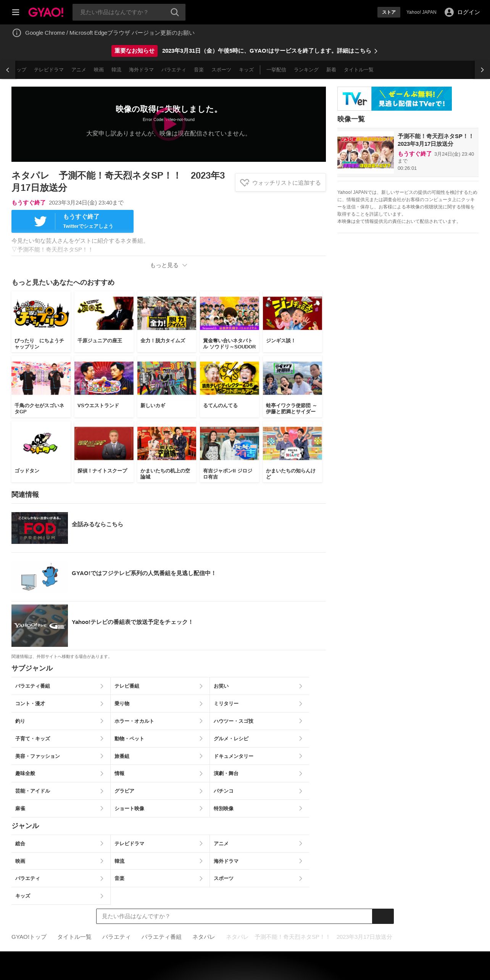Play the video with the center play button
This screenshot has height=980, width=490.
click(x=169, y=124)
